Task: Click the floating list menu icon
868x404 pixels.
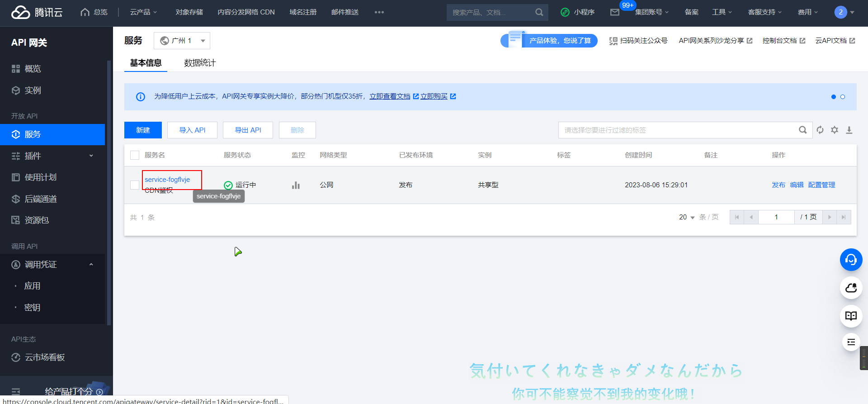Action: 851,342
